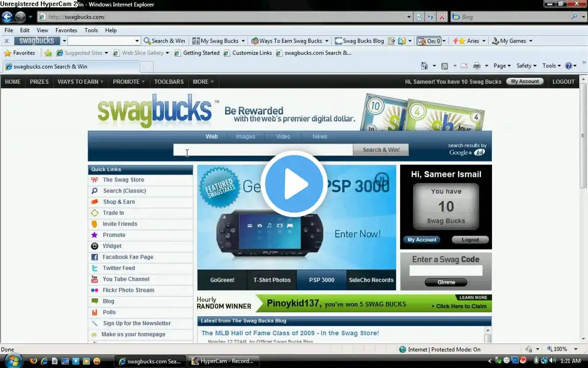Click the Swagbucks toolbar logo button
This screenshot has height=368, width=588.
tap(37, 40)
